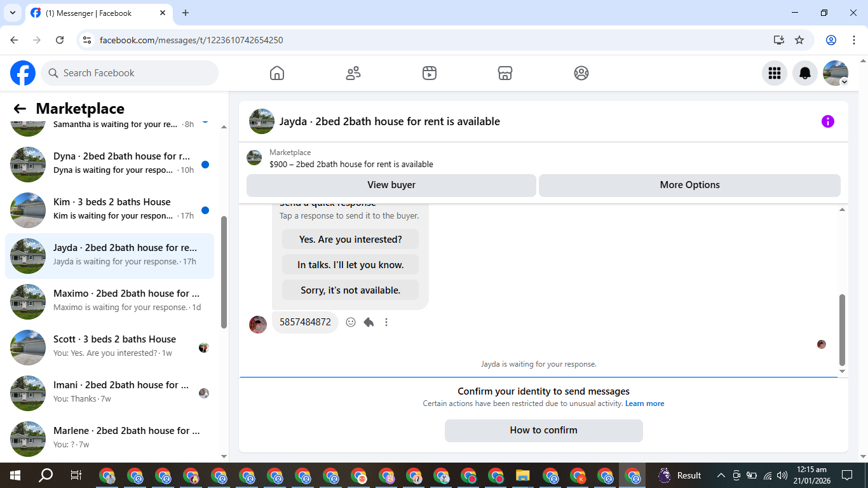Image resolution: width=868 pixels, height=488 pixels.
Task: Open the Chrome tab search dropdown
Action: point(12,13)
